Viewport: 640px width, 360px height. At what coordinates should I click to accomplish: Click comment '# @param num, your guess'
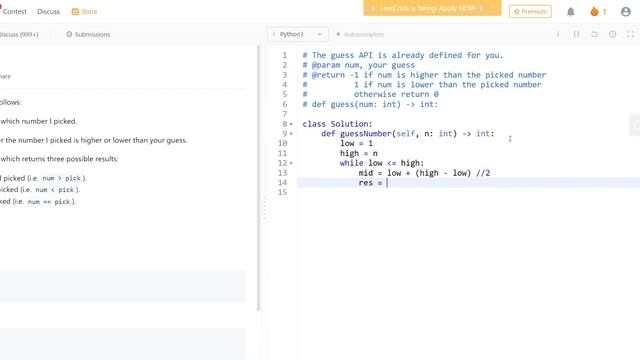click(358, 65)
